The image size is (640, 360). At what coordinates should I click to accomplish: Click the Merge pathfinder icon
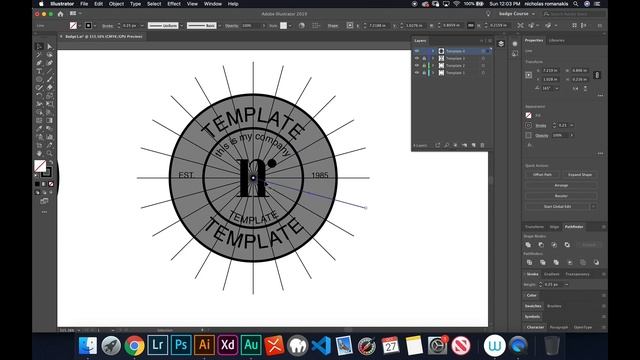click(556, 262)
